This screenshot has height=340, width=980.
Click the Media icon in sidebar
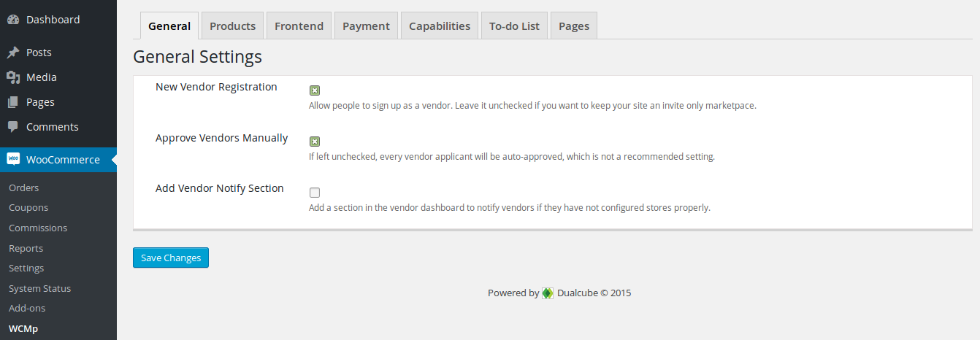click(13, 77)
